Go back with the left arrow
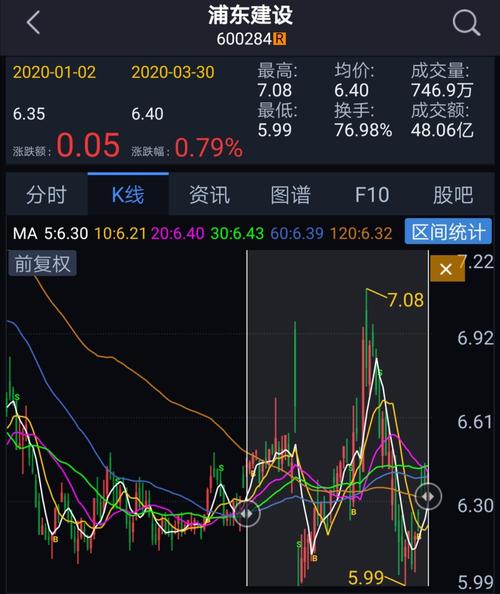 [33, 22]
